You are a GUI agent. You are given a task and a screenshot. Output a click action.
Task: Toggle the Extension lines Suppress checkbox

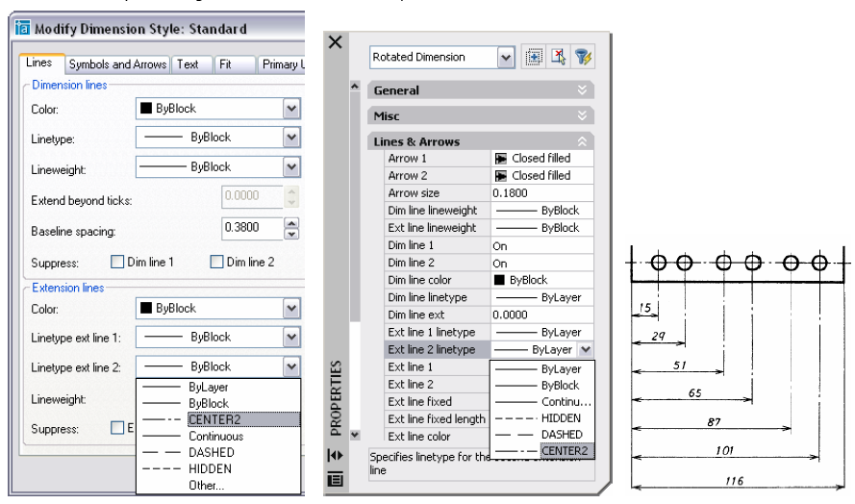[x=117, y=428]
